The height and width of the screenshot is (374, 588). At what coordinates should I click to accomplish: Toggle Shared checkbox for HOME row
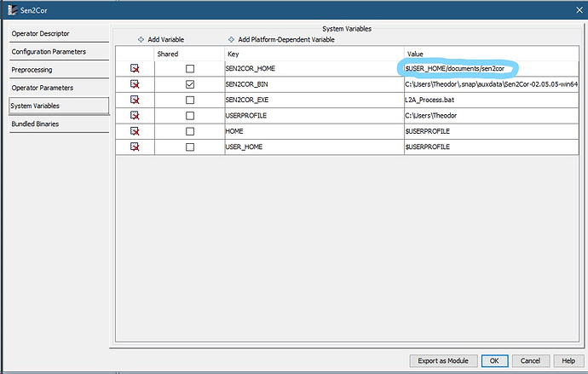pos(190,131)
